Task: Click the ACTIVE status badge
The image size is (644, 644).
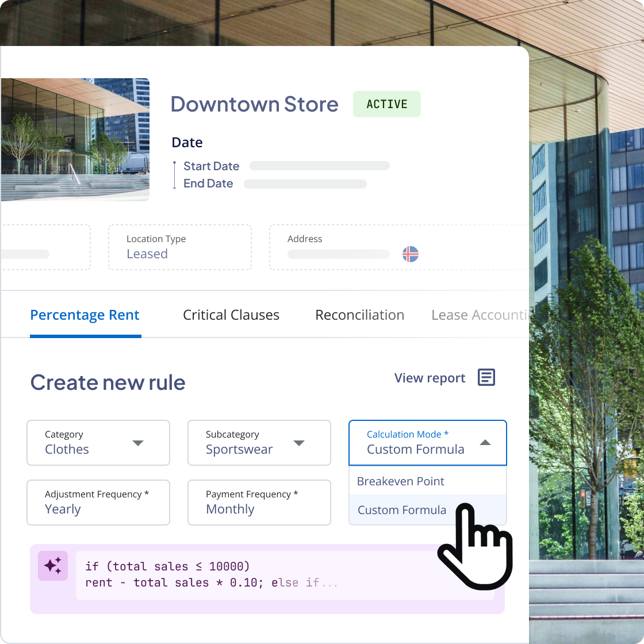Action: coord(386,104)
